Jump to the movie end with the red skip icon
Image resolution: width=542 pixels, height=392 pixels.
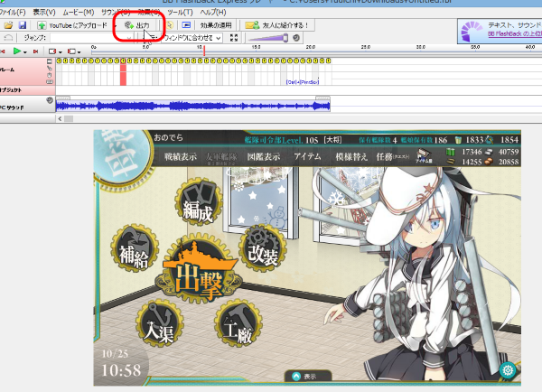[35, 51]
